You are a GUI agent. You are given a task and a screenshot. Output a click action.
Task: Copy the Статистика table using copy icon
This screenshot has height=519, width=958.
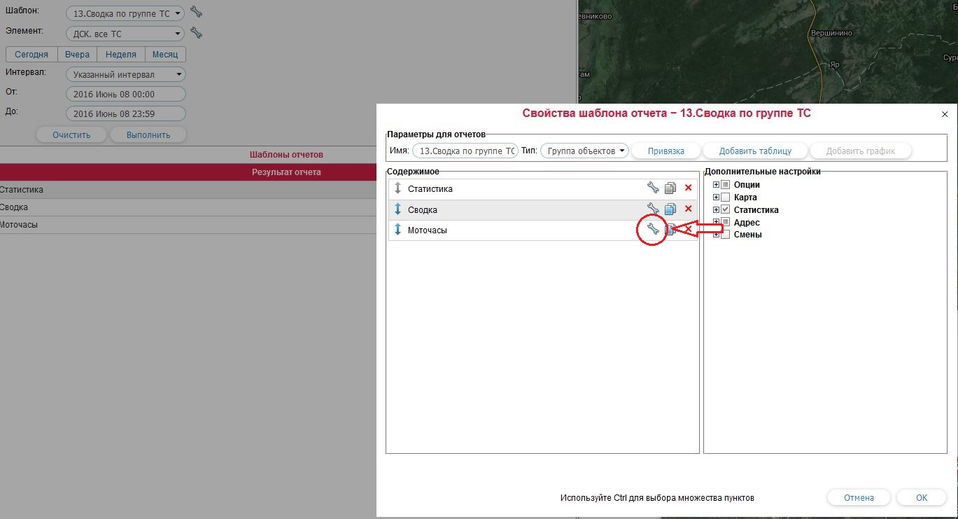(x=670, y=188)
